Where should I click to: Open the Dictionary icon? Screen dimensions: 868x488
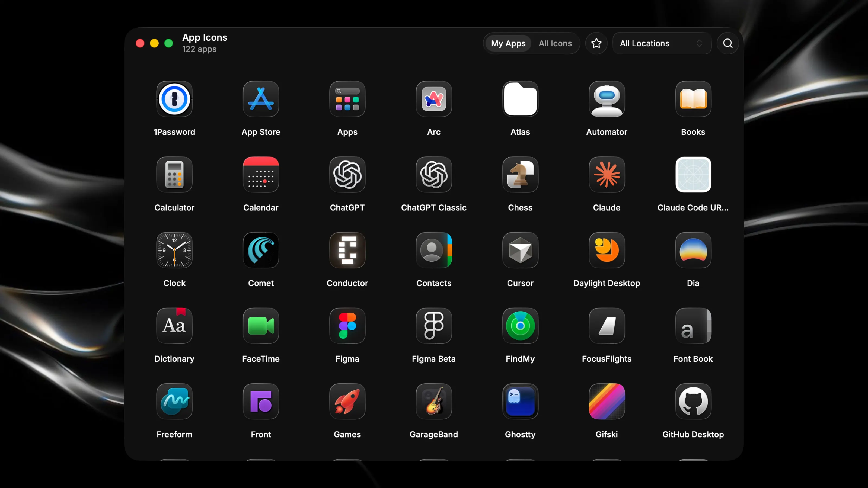tap(174, 326)
